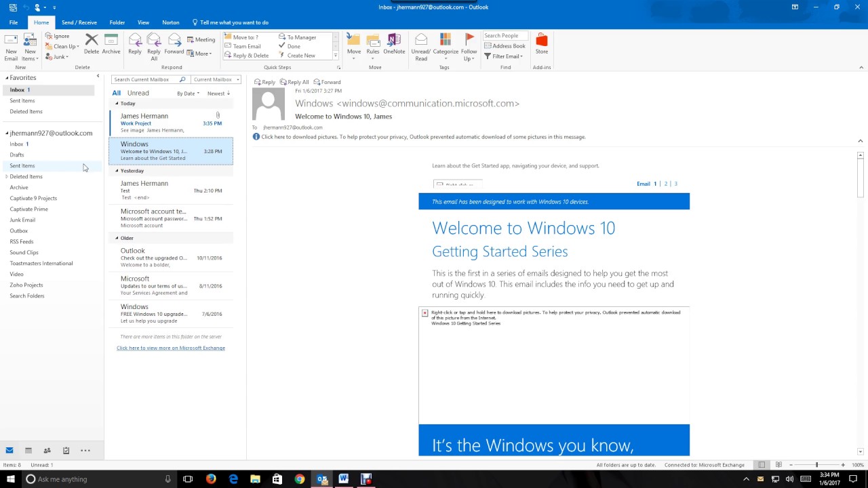Open the Categorize color menu
This screenshot has height=488, width=868.
pos(446,46)
